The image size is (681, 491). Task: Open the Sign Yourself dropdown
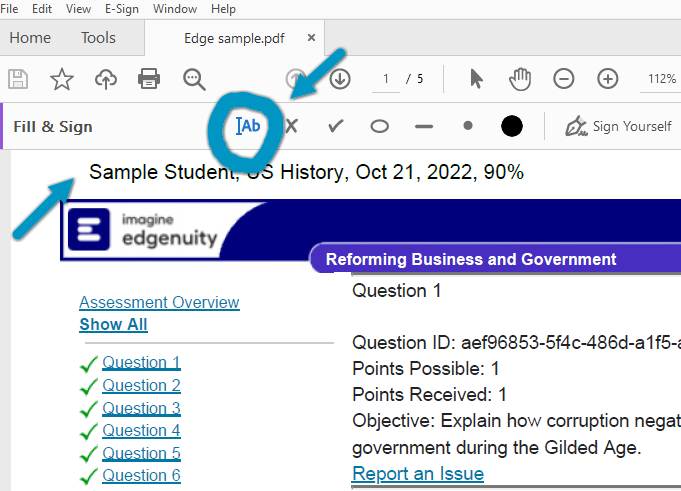(x=619, y=127)
